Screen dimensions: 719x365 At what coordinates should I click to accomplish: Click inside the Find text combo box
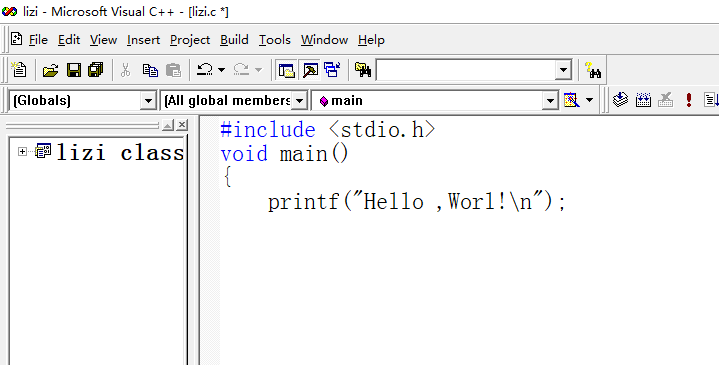[x=466, y=70]
